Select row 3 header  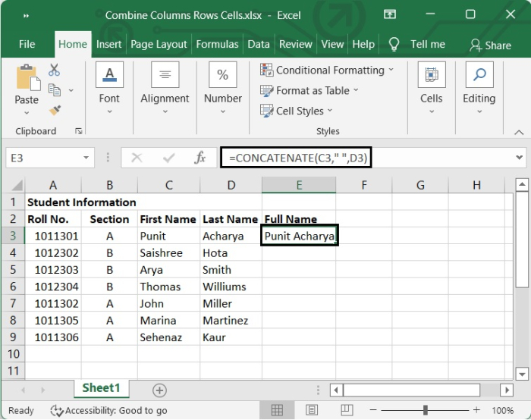(13, 236)
